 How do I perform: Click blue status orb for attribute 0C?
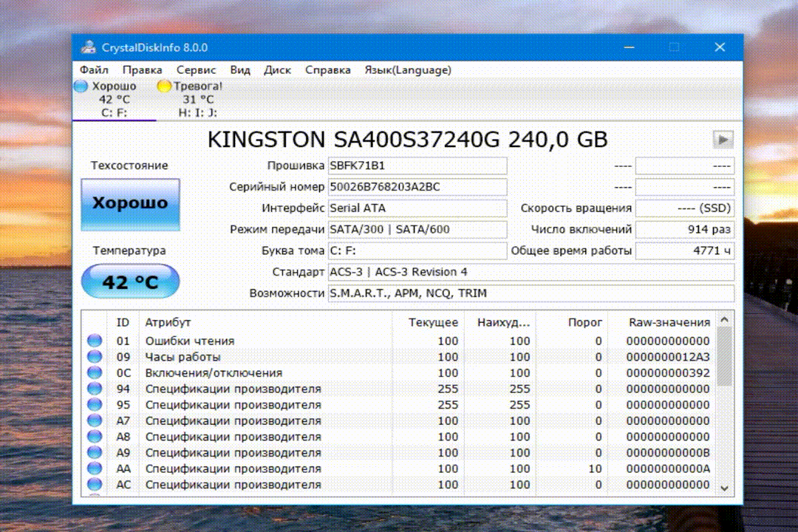(94, 372)
